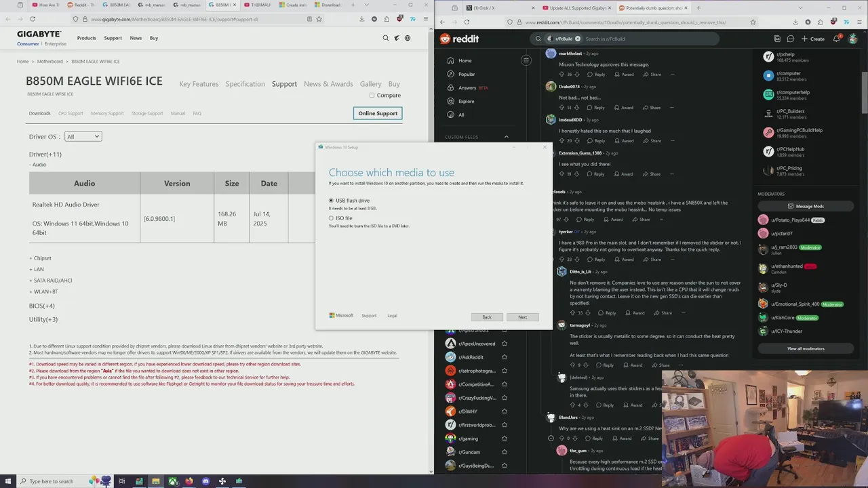
Task: Open Reddit notifications bell
Action: click(836, 39)
